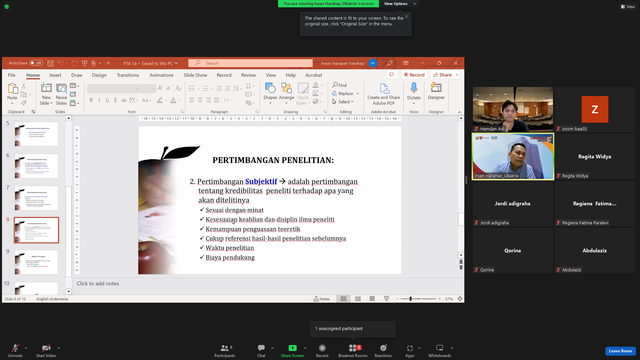Open the Replace dropdown arrow
This screenshot has height=360, width=640.
[x=358, y=93]
